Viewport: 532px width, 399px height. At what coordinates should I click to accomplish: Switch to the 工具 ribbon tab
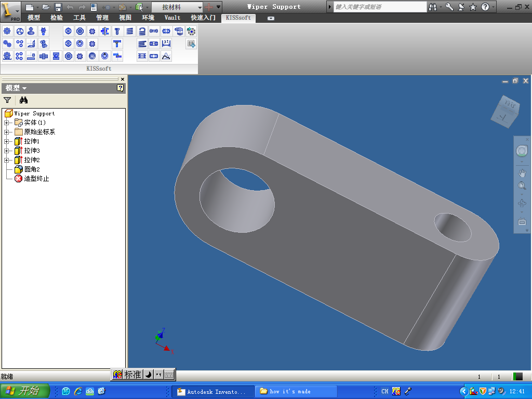79,18
